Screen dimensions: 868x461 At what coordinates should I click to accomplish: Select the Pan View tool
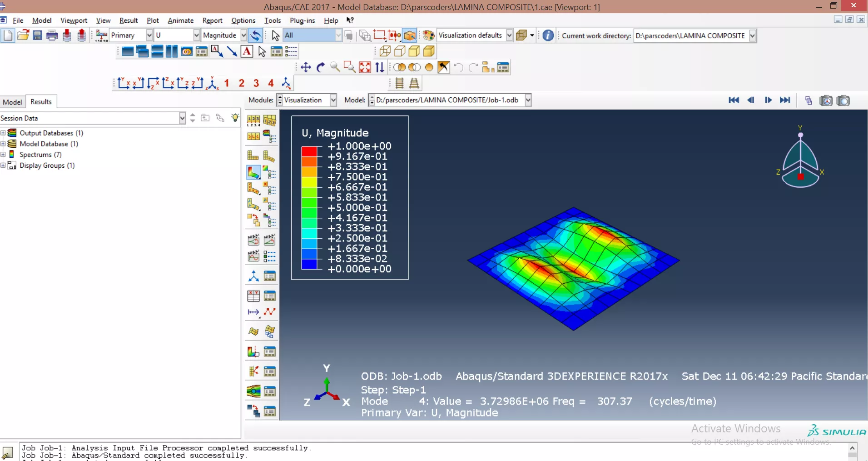tap(306, 68)
